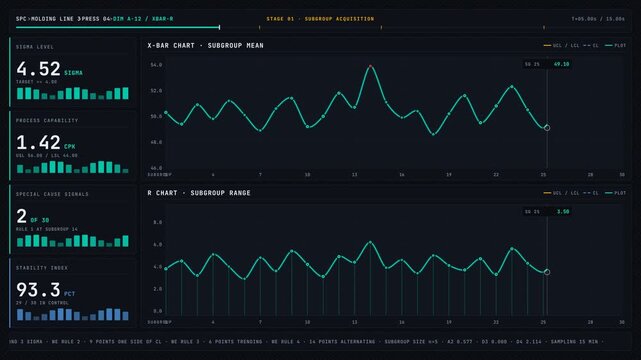The width and height of the screenshot is (641, 360).
Task: Click the highest peak point on the R chart
Action: click(x=370, y=242)
